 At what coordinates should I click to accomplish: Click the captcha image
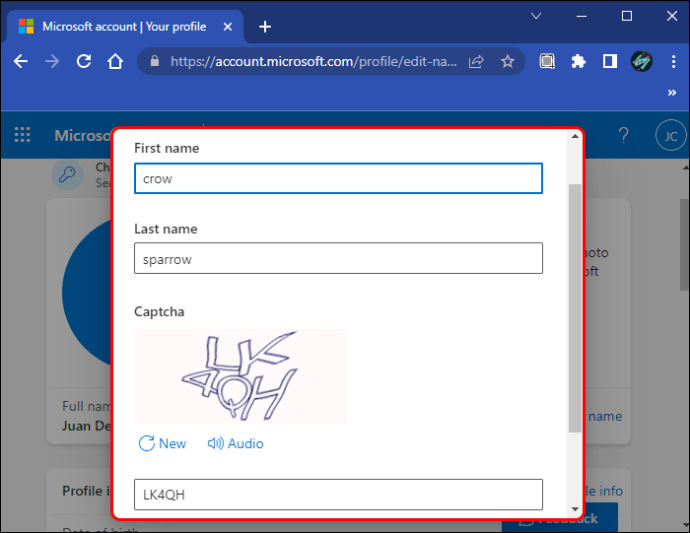pyautogui.click(x=240, y=376)
